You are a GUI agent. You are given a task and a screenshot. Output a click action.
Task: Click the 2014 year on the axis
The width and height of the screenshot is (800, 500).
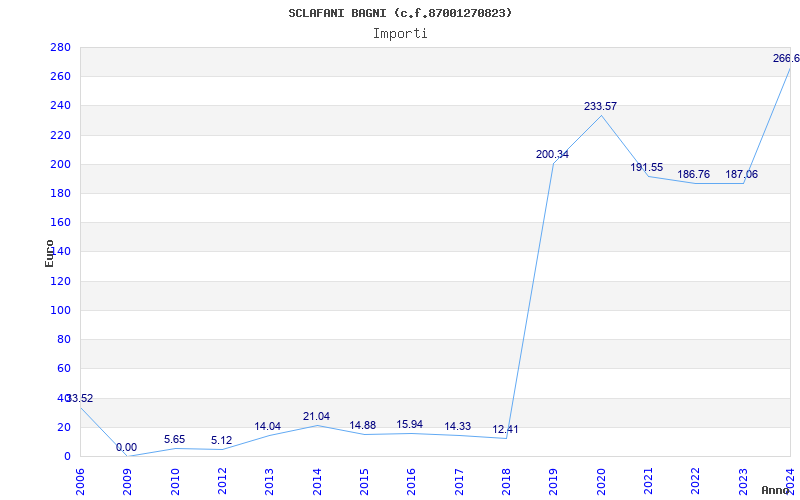pyautogui.click(x=316, y=482)
